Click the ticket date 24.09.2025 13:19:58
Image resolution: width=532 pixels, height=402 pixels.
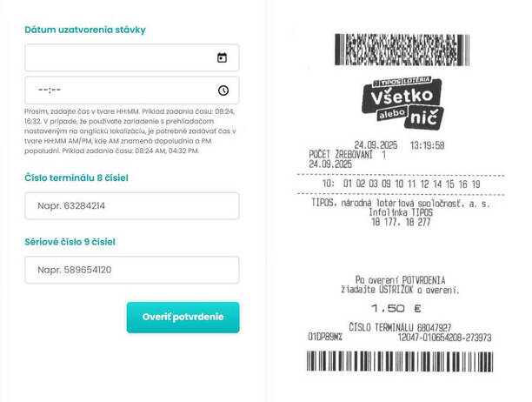pos(399,145)
